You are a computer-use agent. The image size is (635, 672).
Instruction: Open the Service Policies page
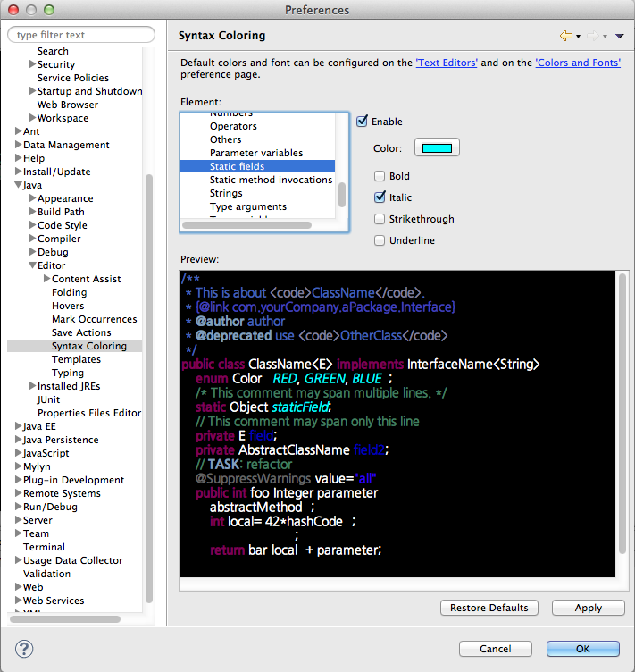tap(73, 78)
